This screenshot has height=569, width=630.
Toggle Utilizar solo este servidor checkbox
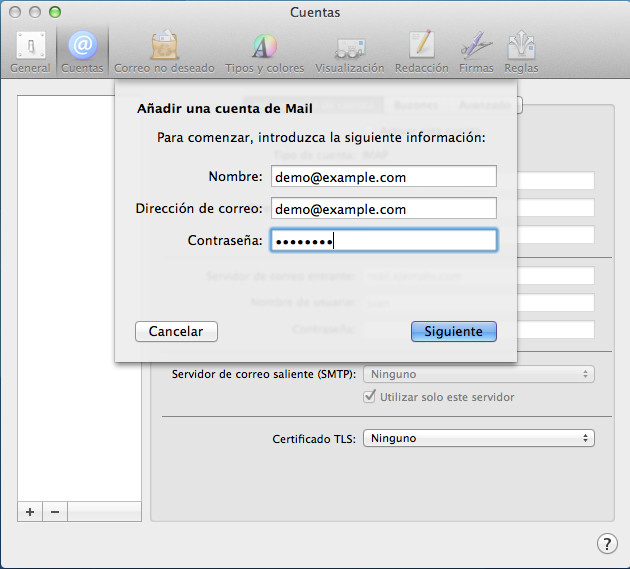pos(370,397)
